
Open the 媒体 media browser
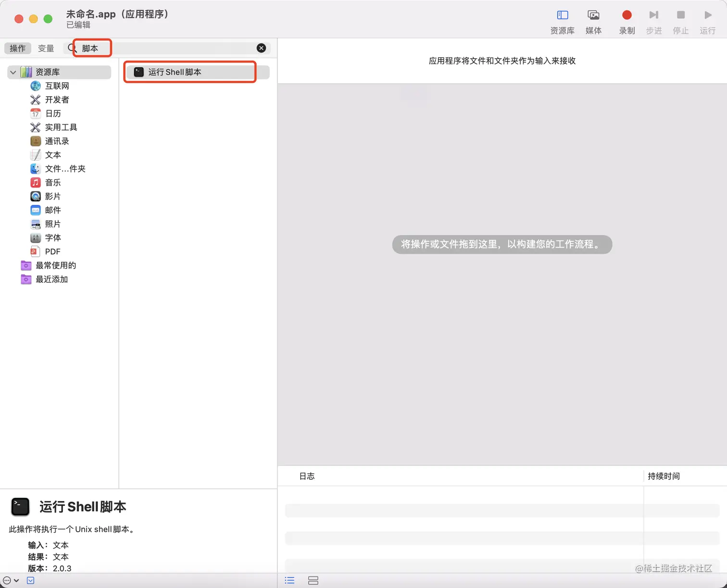593,22
